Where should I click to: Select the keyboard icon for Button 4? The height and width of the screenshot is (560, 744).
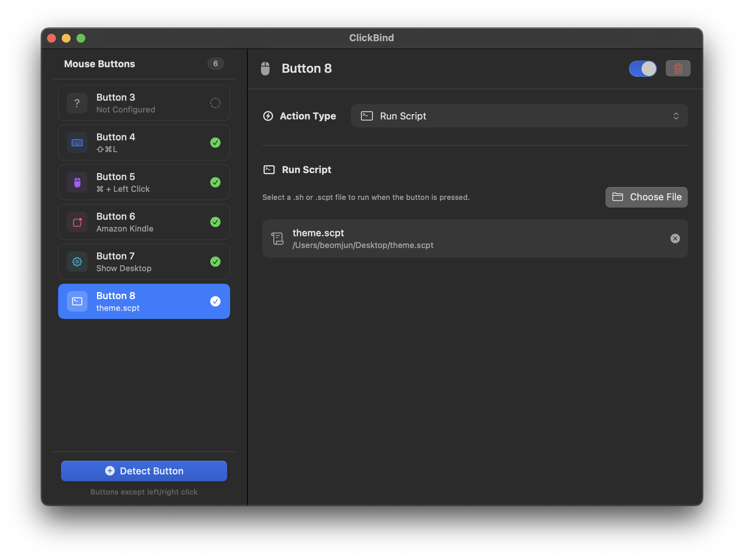tap(77, 143)
